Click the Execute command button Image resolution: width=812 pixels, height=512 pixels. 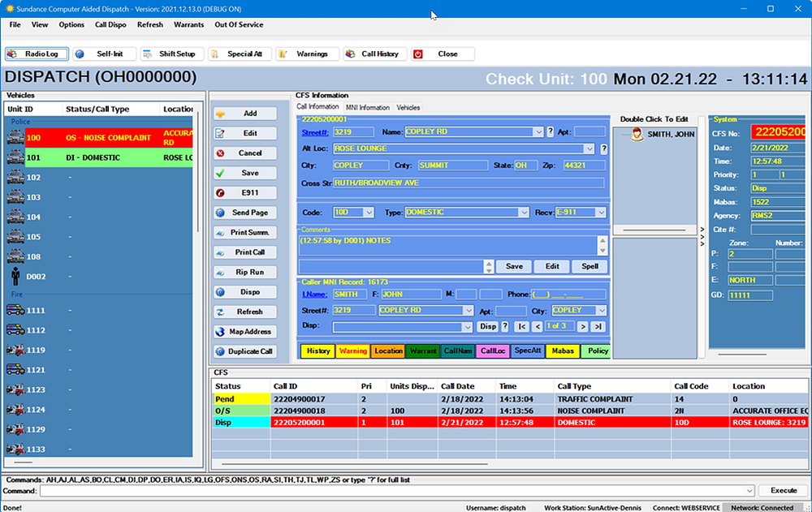click(x=782, y=490)
